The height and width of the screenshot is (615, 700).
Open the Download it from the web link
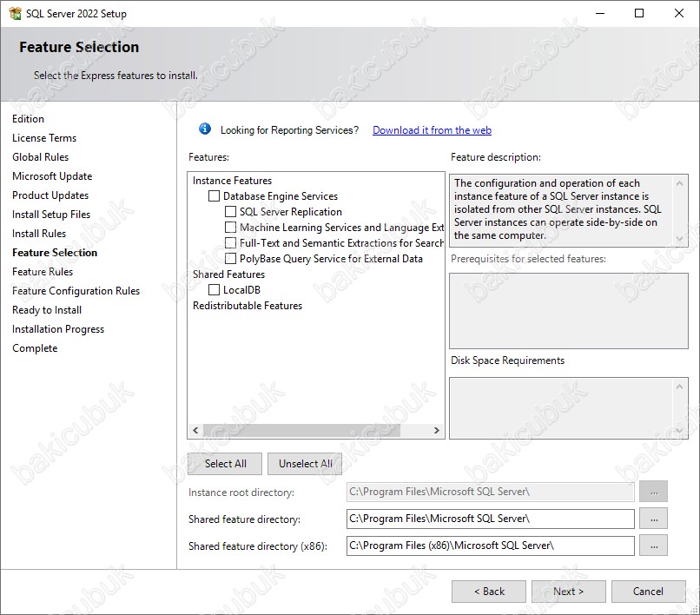pos(432,130)
